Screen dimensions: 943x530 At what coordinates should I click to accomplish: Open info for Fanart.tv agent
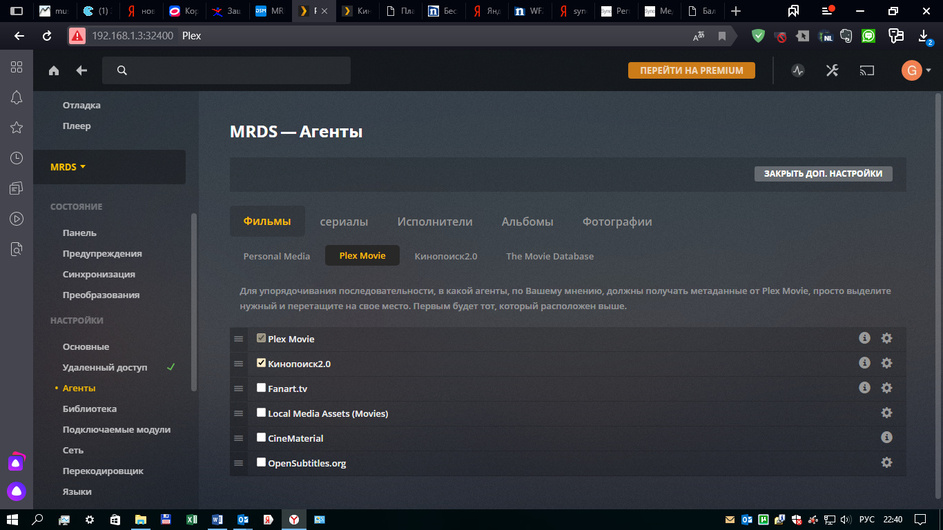coord(864,388)
